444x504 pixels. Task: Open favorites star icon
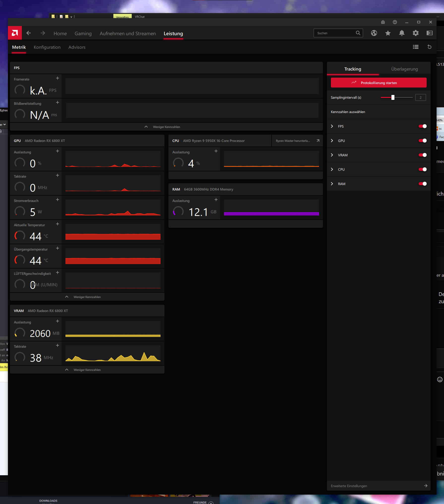pos(388,33)
